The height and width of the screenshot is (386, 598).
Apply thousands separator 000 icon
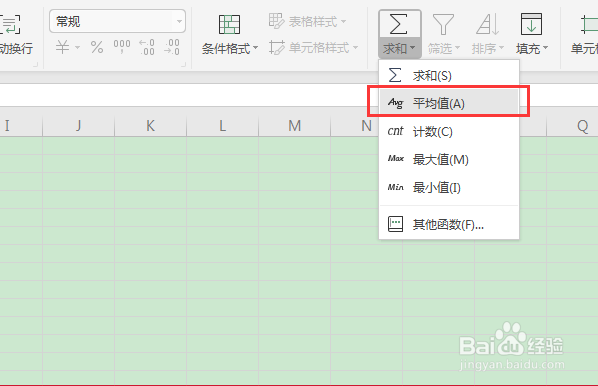(122, 47)
